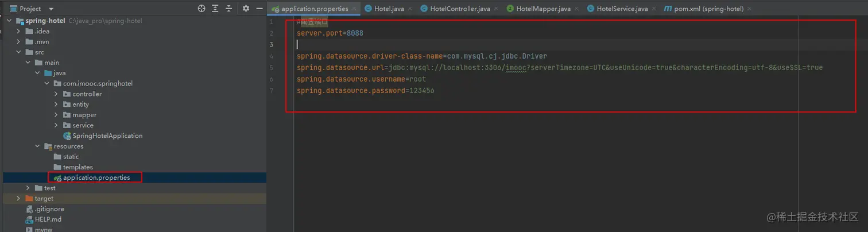
Task: Collapse the spring-hotel root node
Action: click(x=9, y=21)
